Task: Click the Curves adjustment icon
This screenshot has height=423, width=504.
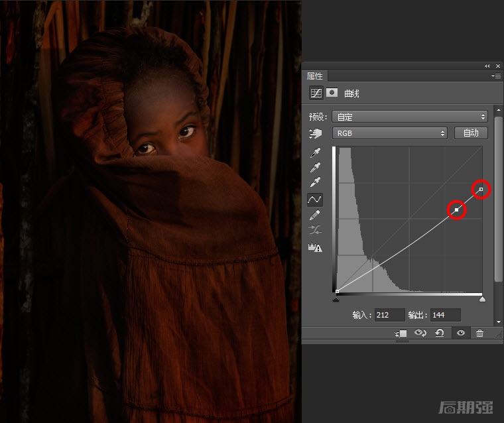Action: pyautogui.click(x=316, y=93)
